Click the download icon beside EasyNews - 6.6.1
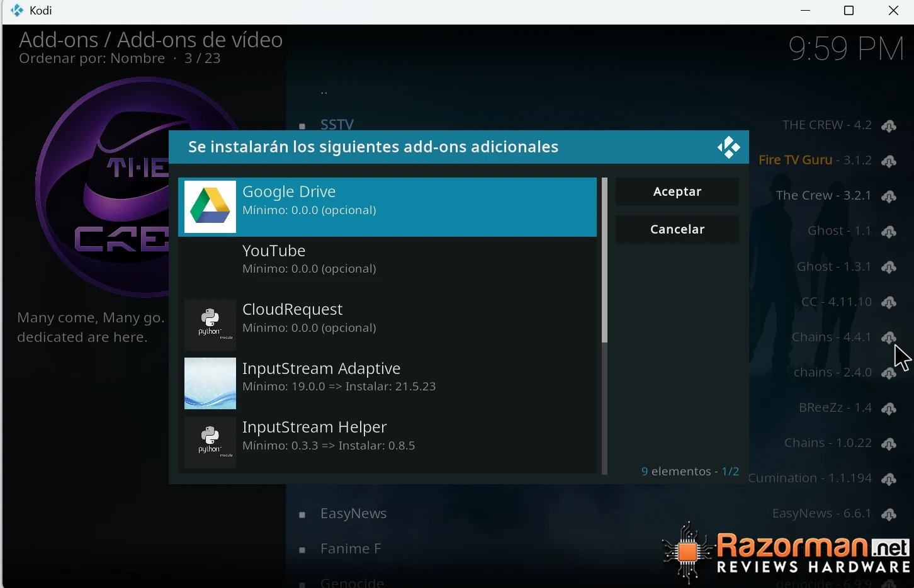Image resolution: width=914 pixels, height=588 pixels. pyautogui.click(x=889, y=514)
